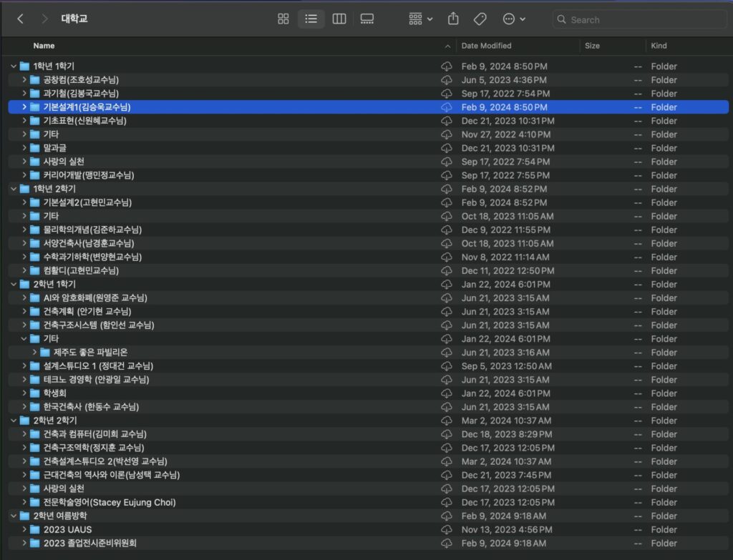The height and width of the screenshot is (560, 733).
Task: Sort by Date Modified column
Action: click(487, 46)
